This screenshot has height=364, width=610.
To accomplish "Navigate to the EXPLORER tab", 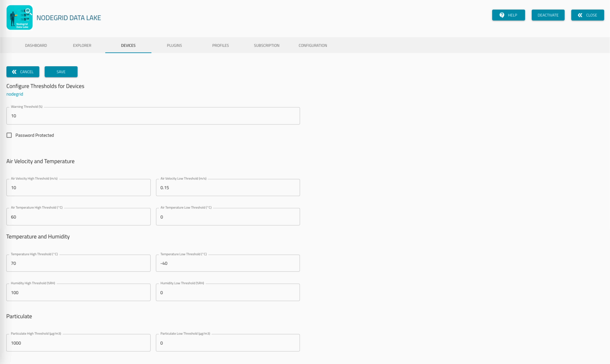I will (82, 45).
